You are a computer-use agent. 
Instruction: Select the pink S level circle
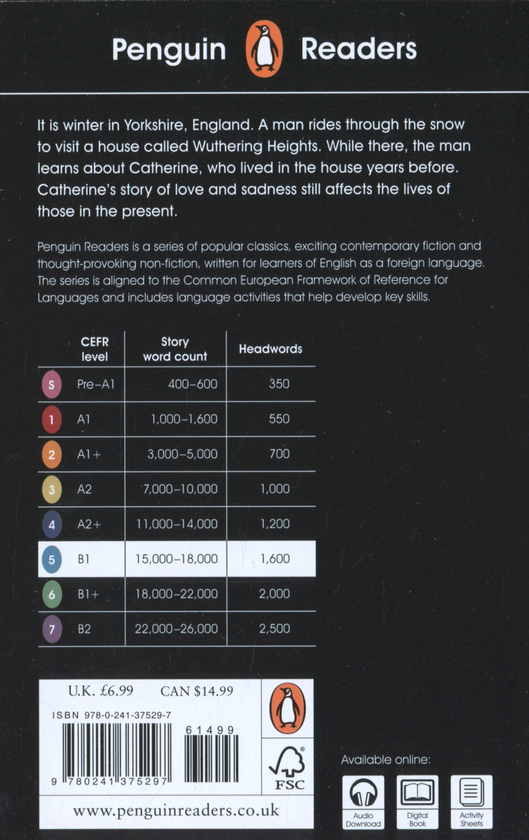tap(51, 384)
